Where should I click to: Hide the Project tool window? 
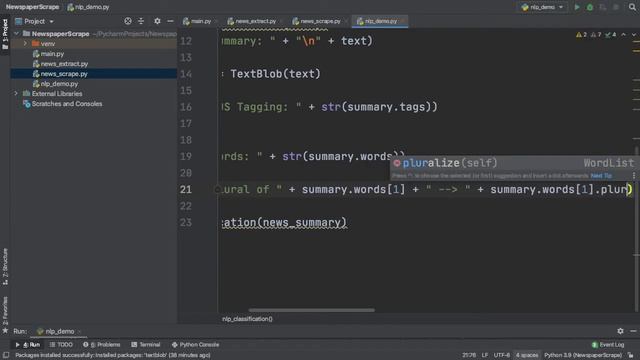(x=170, y=21)
